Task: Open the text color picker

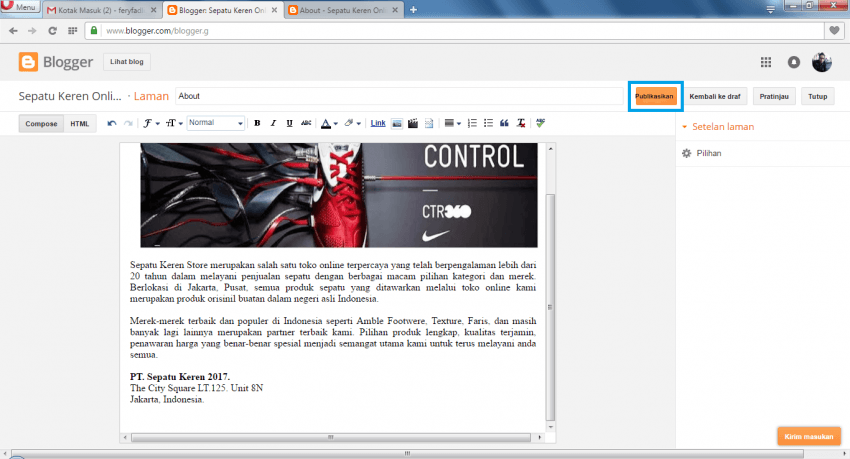Action: click(329, 124)
